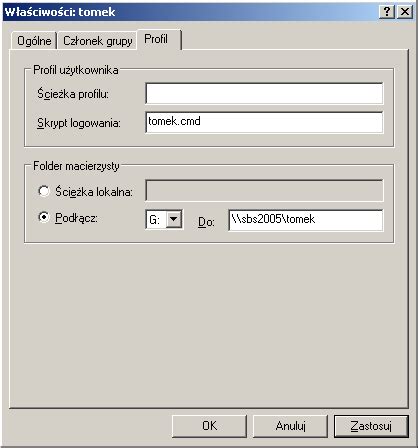
Task: Confirm with the OK button
Action: [209, 426]
